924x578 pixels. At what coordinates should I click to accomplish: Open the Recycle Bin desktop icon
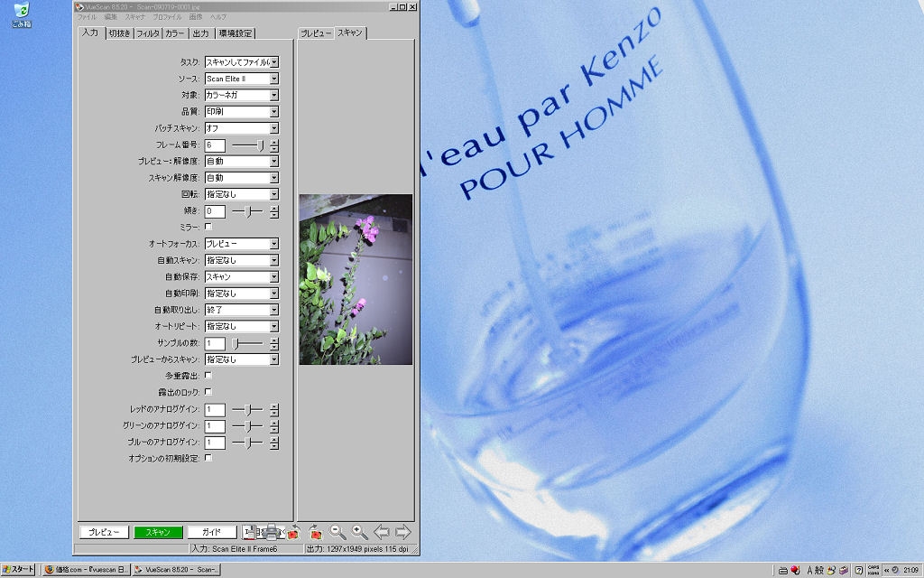coord(22,14)
